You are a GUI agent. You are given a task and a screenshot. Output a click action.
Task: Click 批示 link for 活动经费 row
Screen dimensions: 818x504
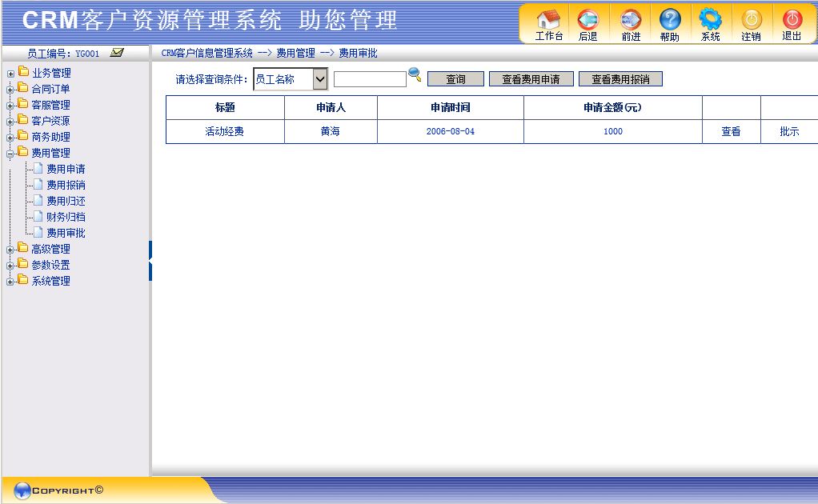pyautogui.click(x=789, y=131)
